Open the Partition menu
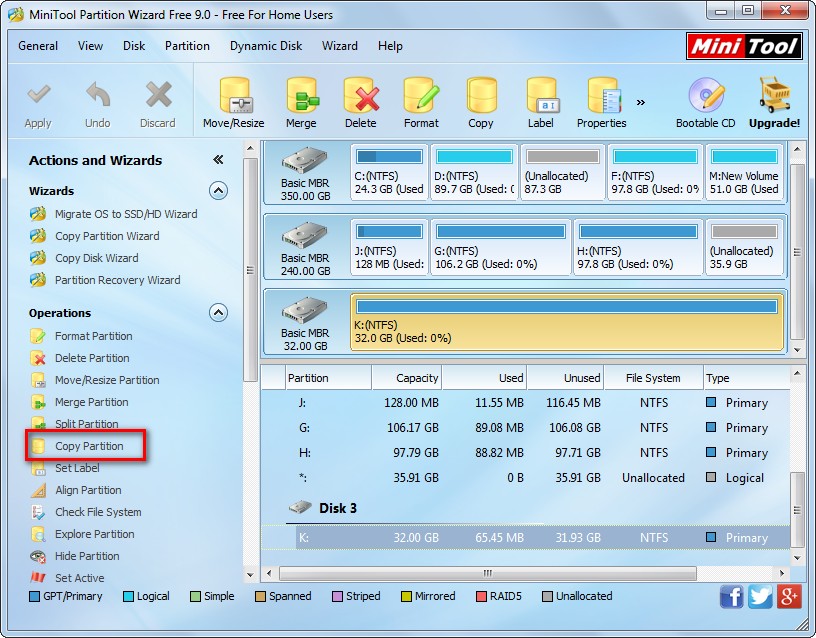 click(x=187, y=46)
